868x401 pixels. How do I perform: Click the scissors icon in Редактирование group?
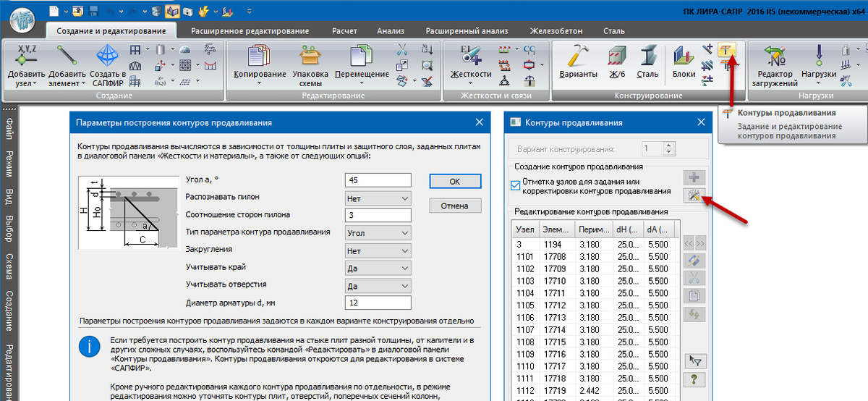pyautogui.click(x=403, y=49)
